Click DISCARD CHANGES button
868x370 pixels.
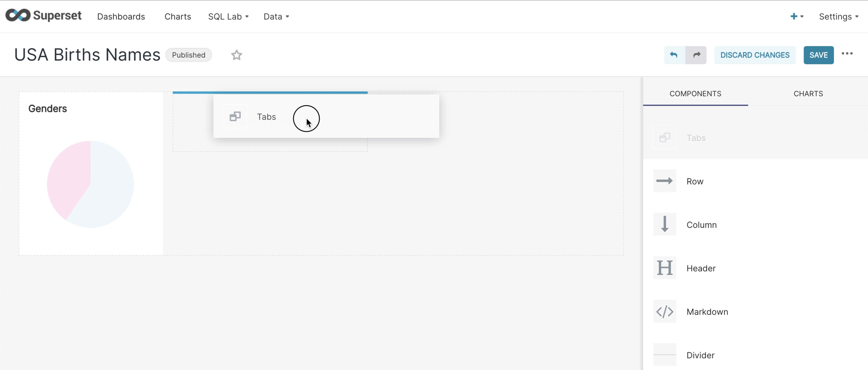click(754, 55)
